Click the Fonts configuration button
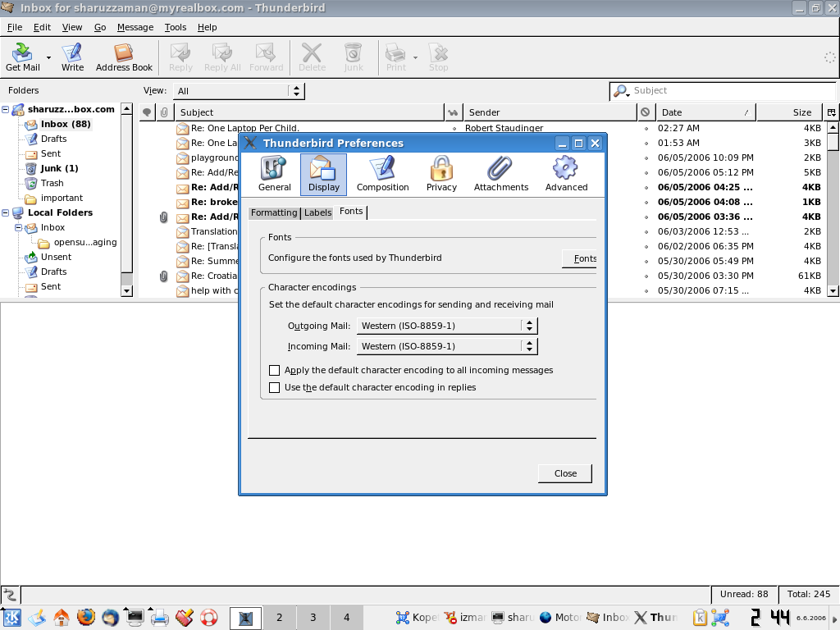This screenshot has height=630, width=840. point(580,258)
